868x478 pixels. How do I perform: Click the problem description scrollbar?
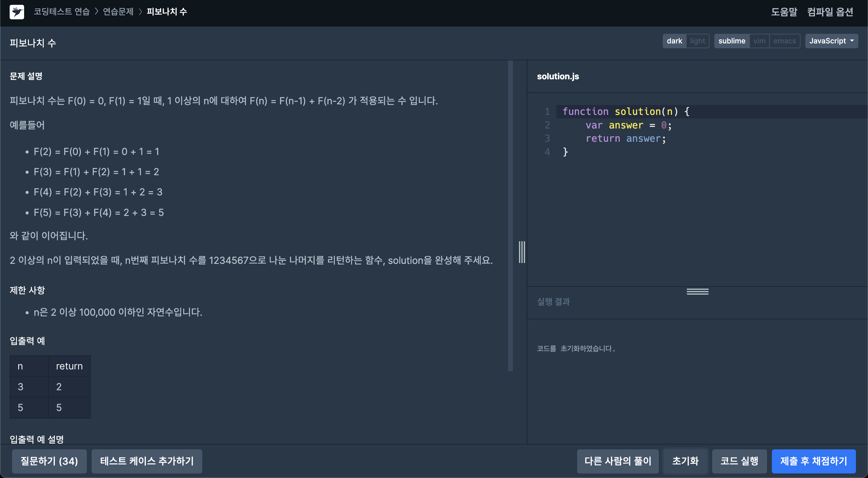510,216
